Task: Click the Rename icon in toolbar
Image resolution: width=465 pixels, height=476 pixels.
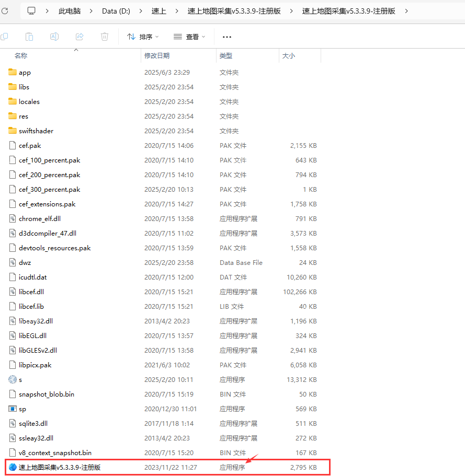Action: (x=54, y=37)
